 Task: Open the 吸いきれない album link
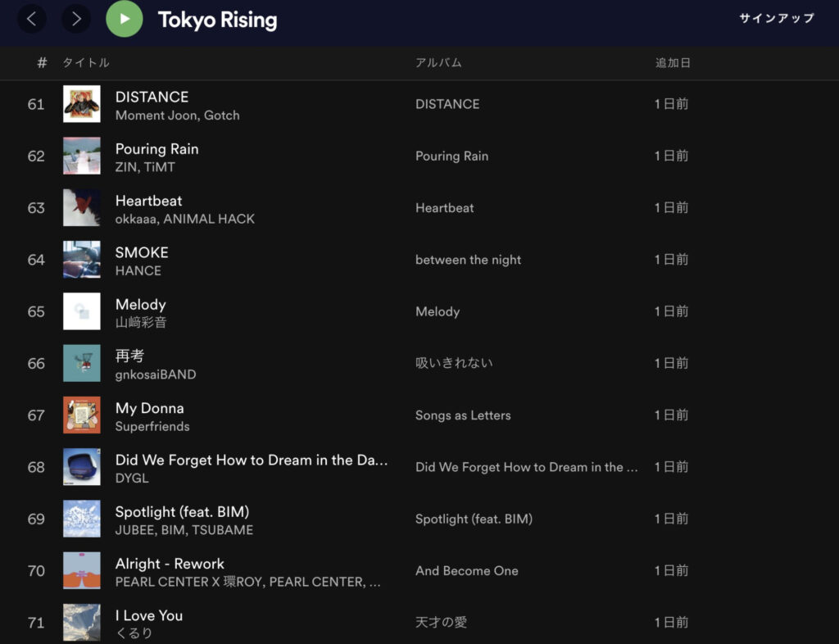point(454,363)
